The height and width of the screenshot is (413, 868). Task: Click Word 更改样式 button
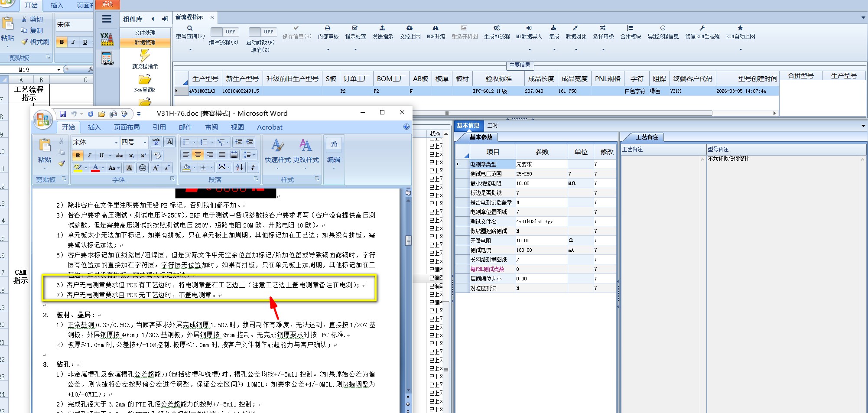tap(306, 155)
